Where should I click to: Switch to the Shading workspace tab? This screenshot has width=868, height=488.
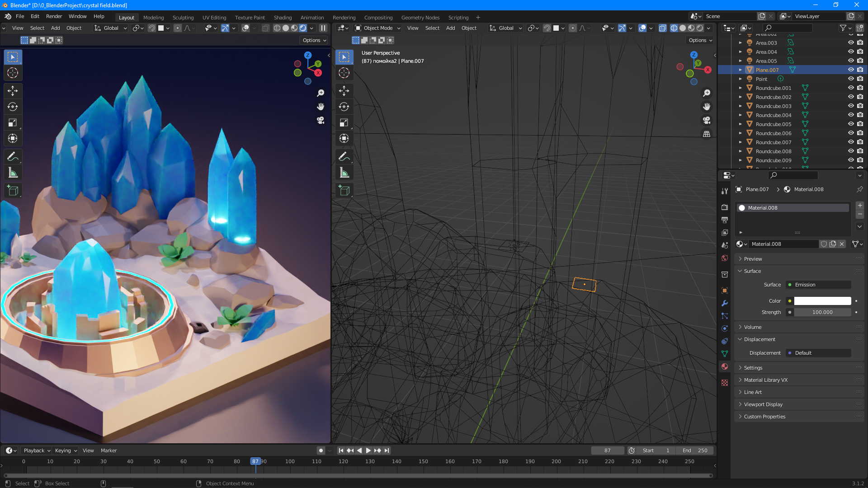(283, 17)
